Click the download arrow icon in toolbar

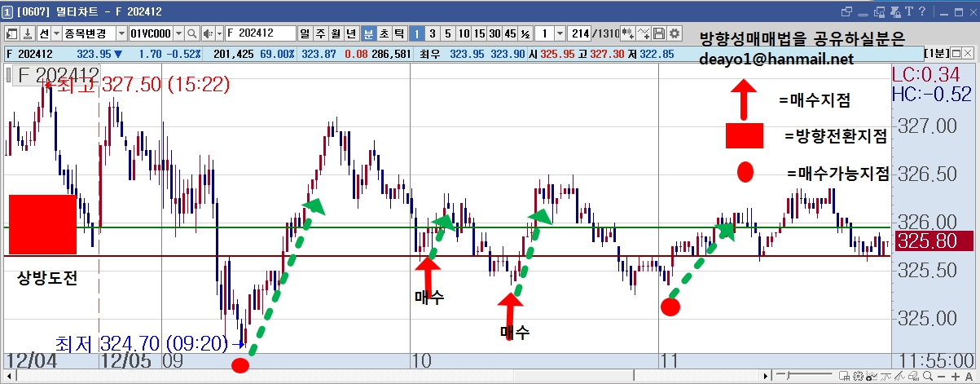pyautogui.click(x=28, y=33)
